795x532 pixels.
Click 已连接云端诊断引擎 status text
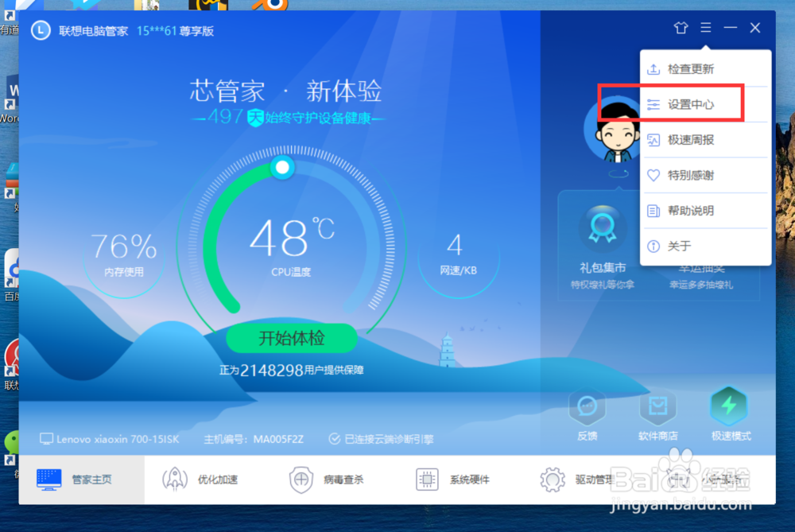click(389, 439)
